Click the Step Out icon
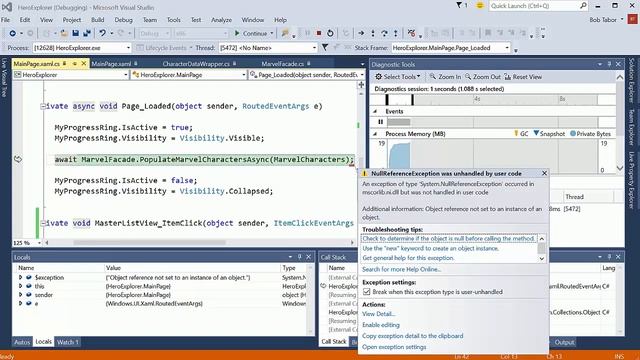Viewport: 640px width, 360px height. [x=396, y=33]
